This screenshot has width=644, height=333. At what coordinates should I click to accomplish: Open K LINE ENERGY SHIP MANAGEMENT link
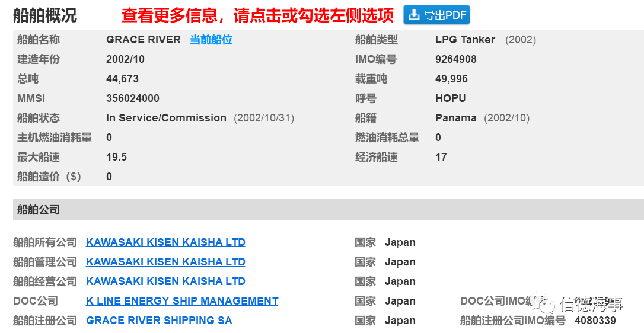pyautogui.click(x=182, y=300)
